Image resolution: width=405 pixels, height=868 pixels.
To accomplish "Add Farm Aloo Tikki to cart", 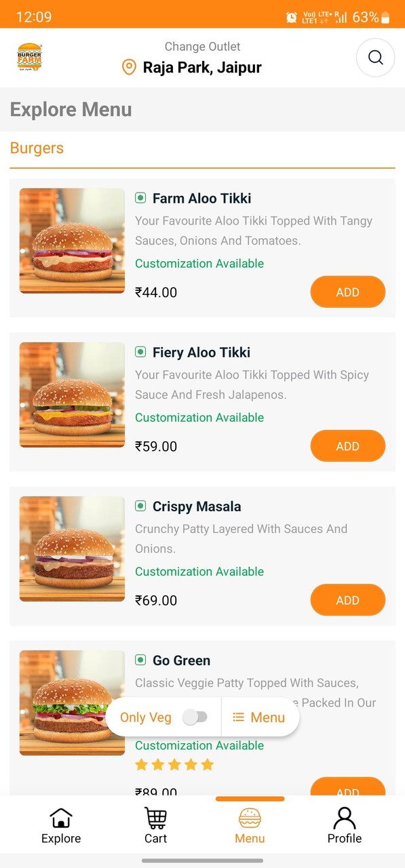I will tap(347, 292).
